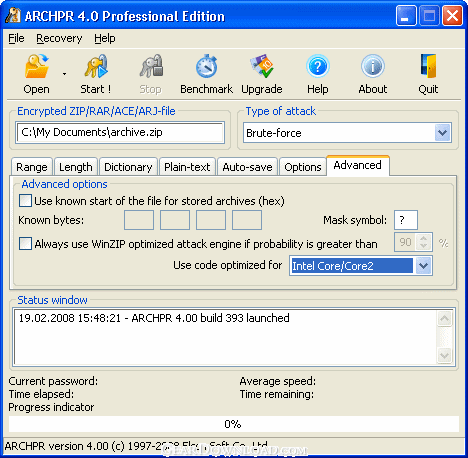Image resolution: width=468 pixels, height=458 pixels.
Task: Switch to the Length tab
Action: (76, 167)
